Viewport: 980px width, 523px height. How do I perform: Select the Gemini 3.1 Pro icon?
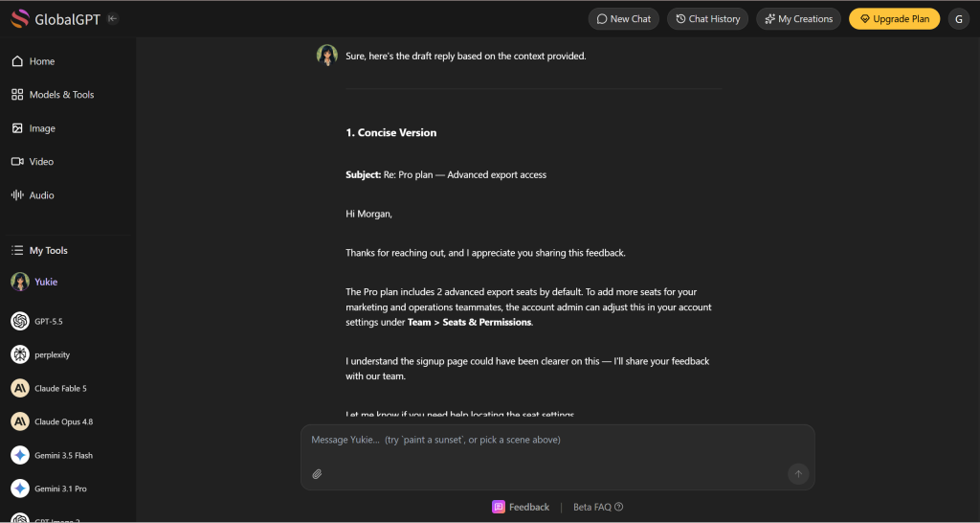20,489
